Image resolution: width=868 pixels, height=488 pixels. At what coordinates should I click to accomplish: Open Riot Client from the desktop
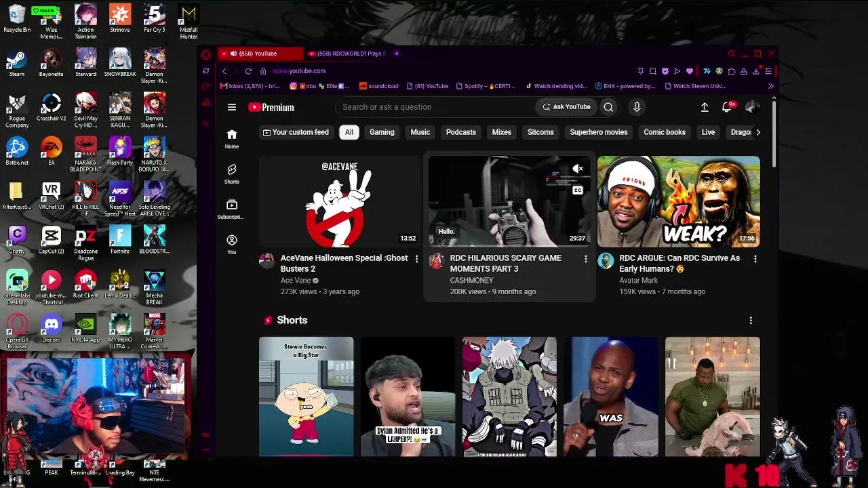click(x=85, y=285)
